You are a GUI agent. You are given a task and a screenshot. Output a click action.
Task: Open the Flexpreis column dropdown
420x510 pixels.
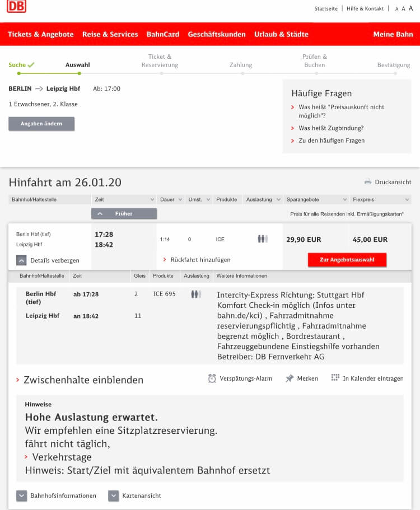click(x=406, y=199)
